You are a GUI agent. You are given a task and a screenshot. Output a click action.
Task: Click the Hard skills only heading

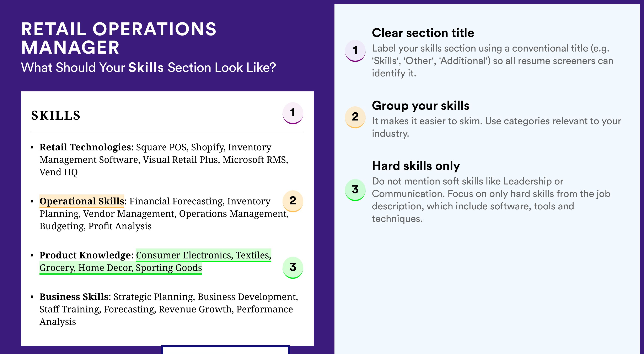click(x=416, y=166)
